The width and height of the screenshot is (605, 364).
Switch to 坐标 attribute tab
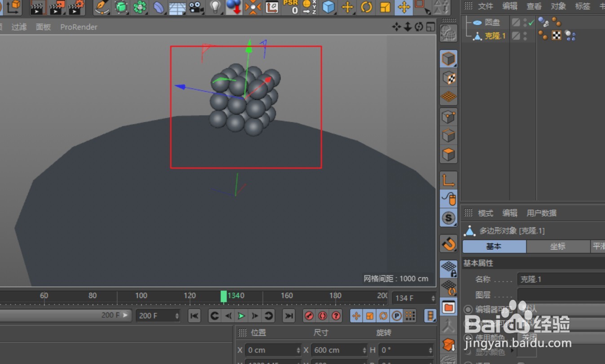pyautogui.click(x=558, y=246)
